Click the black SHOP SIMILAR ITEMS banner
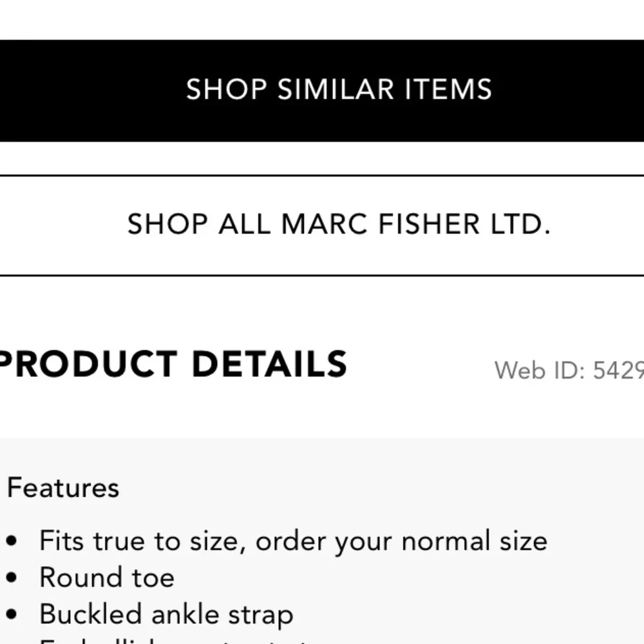Image resolution: width=644 pixels, height=644 pixels. tap(322, 90)
